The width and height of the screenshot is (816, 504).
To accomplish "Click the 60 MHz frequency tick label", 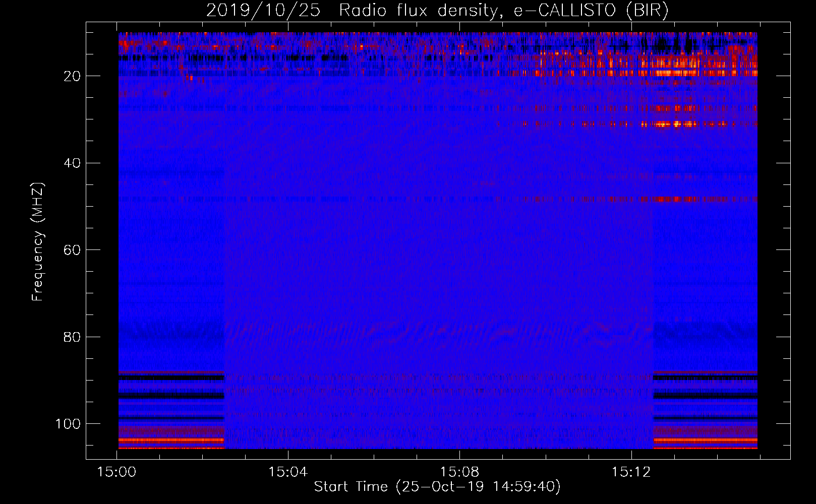I will (x=73, y=250).
